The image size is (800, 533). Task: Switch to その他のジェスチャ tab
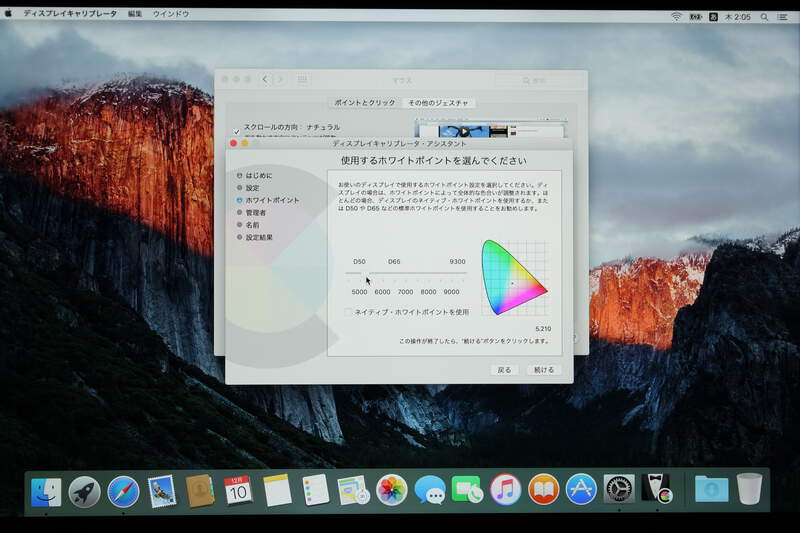coord(439,103)
